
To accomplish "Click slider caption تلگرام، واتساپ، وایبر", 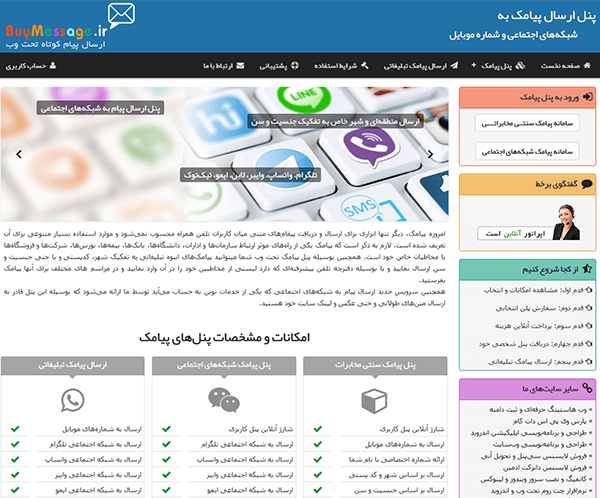I will pyautogui.click(x=251, y=175).
